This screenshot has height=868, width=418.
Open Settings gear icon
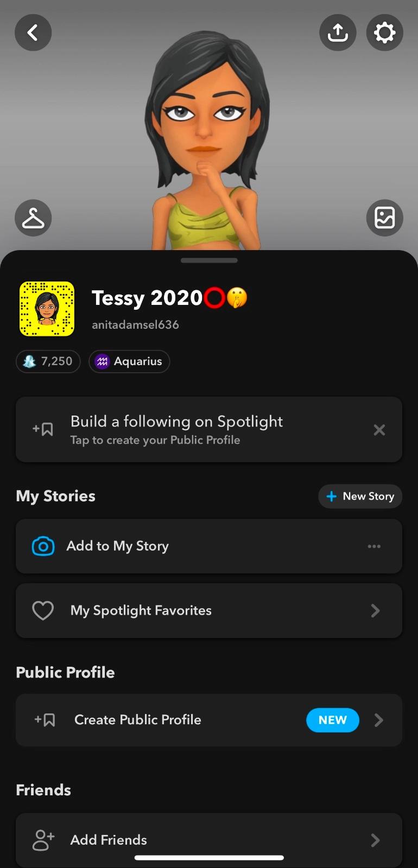tap(384, 33)
